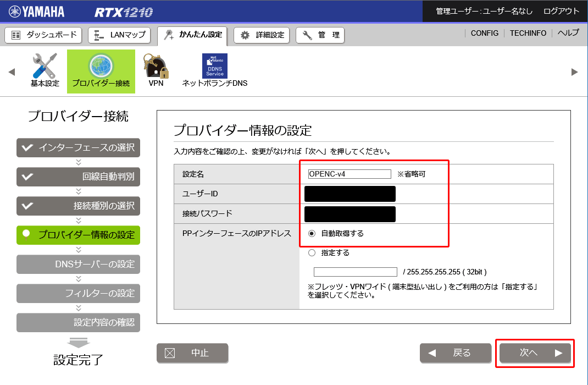Click the left carousel arrow
The image size is (588, 385).
(x=12, y=71)
